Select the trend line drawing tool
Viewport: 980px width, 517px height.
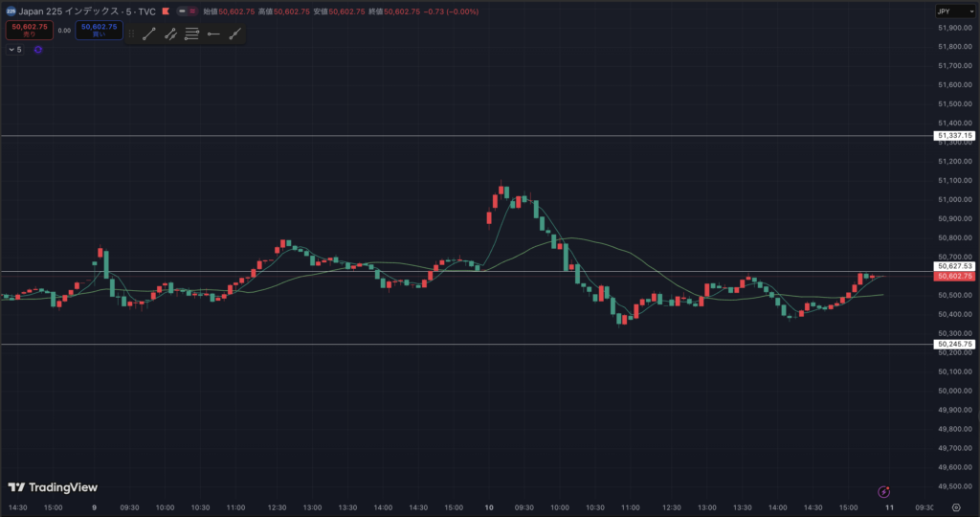click(x=149, y=34)
